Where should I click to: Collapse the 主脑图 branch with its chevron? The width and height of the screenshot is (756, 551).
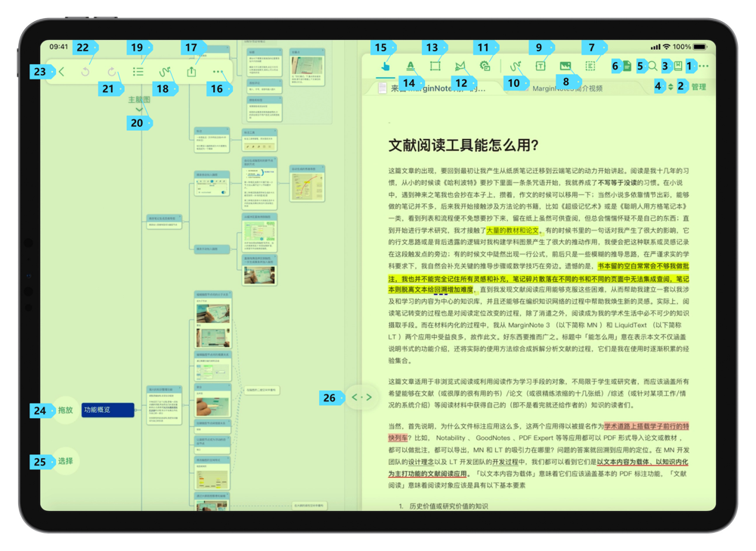tap(138, 109)
